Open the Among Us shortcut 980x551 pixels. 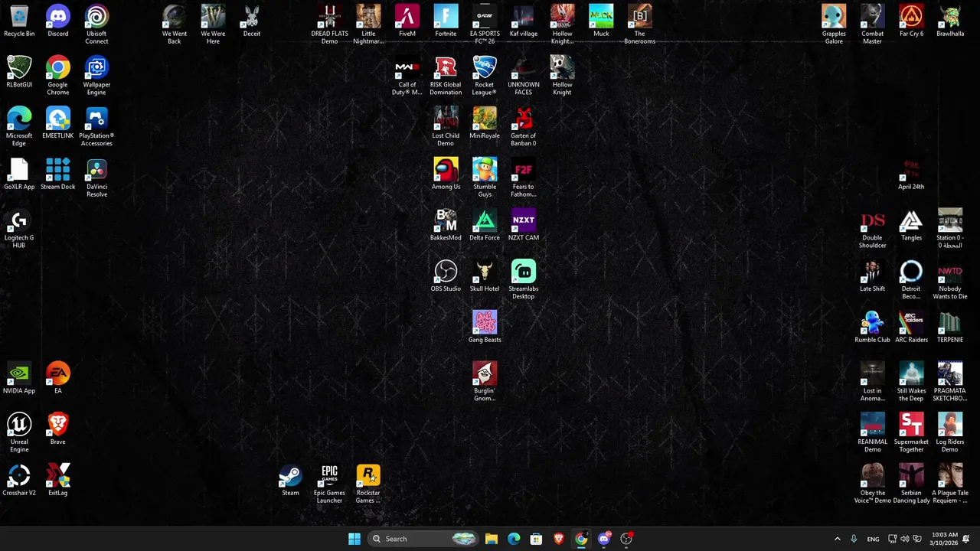446,174
